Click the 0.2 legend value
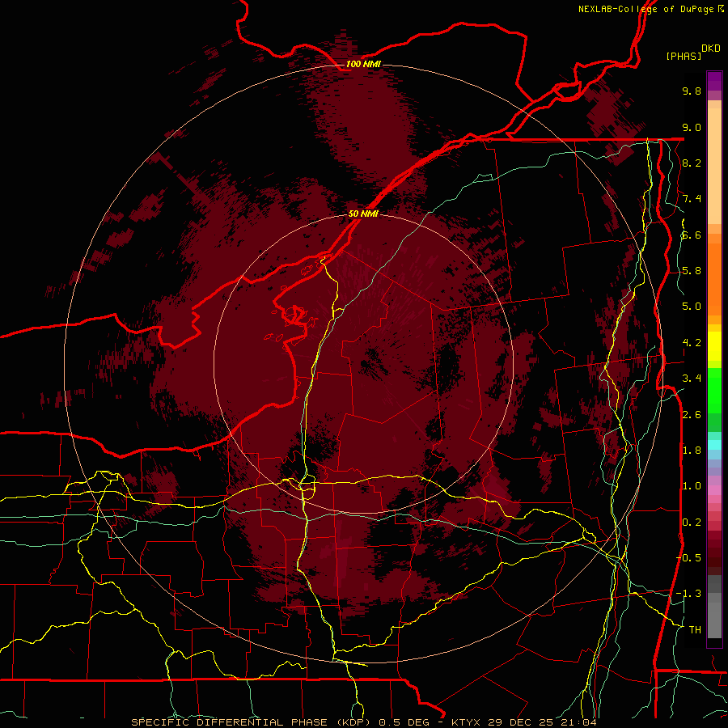This screenshot has width=728, height=728. pyautogui.click(x=692, y=522)
